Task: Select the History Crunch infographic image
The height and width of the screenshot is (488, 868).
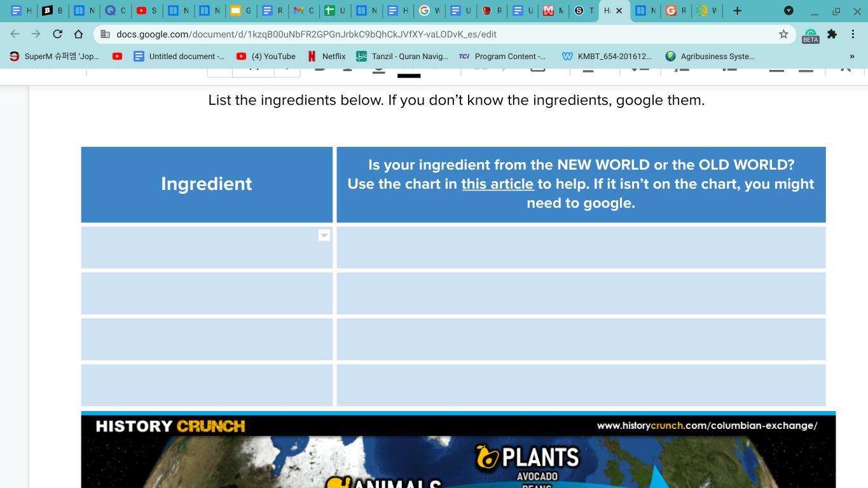Action: click(458, 450)
